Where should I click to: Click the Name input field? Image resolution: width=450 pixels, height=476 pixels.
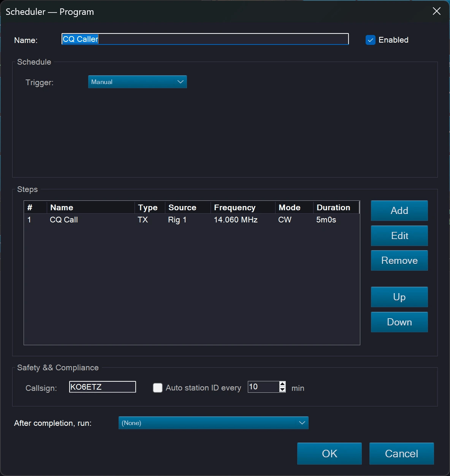pos(205,39)
